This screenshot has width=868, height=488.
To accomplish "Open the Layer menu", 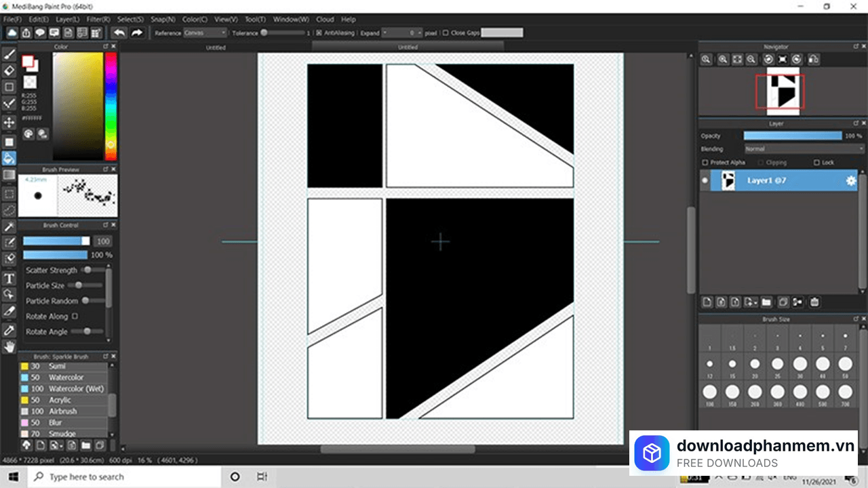I will coord(67,20).
